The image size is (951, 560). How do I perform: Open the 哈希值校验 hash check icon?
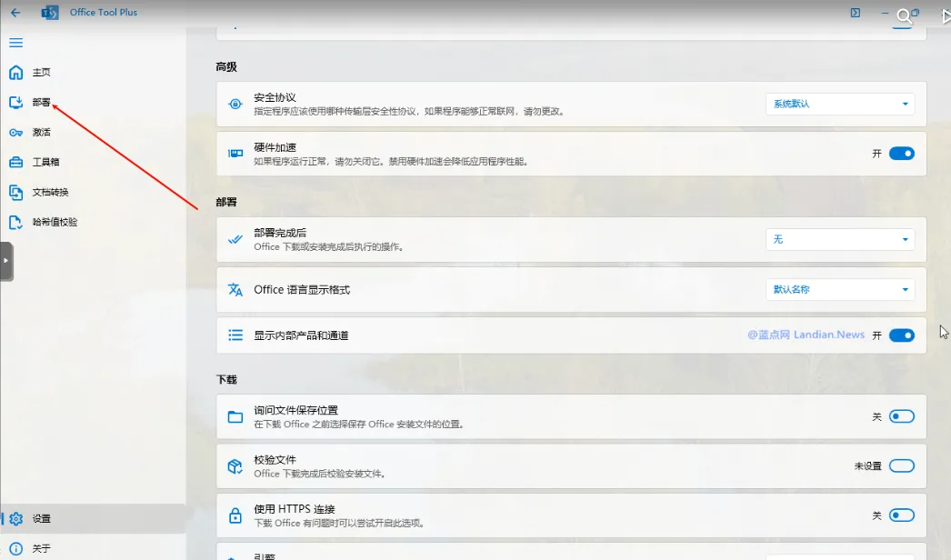click(15, 223)
